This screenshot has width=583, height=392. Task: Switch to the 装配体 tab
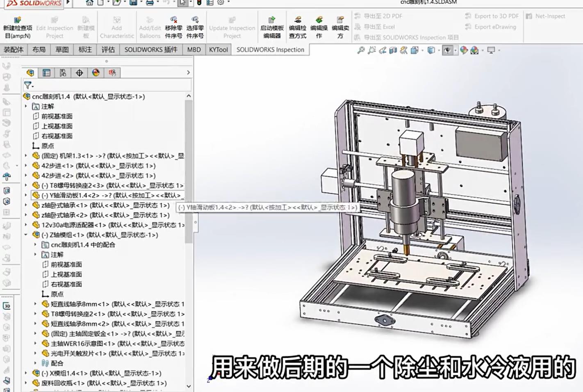pos(14,50)
